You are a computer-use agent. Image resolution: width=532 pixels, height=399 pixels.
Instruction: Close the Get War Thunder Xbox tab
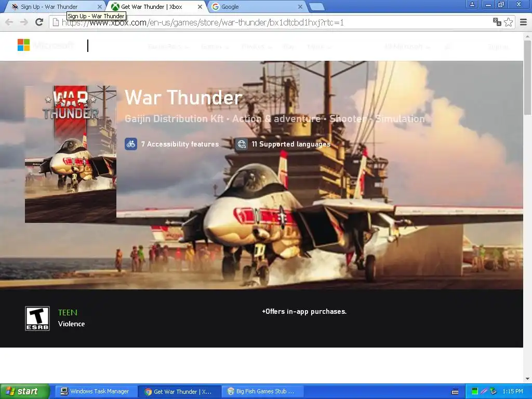200,7
